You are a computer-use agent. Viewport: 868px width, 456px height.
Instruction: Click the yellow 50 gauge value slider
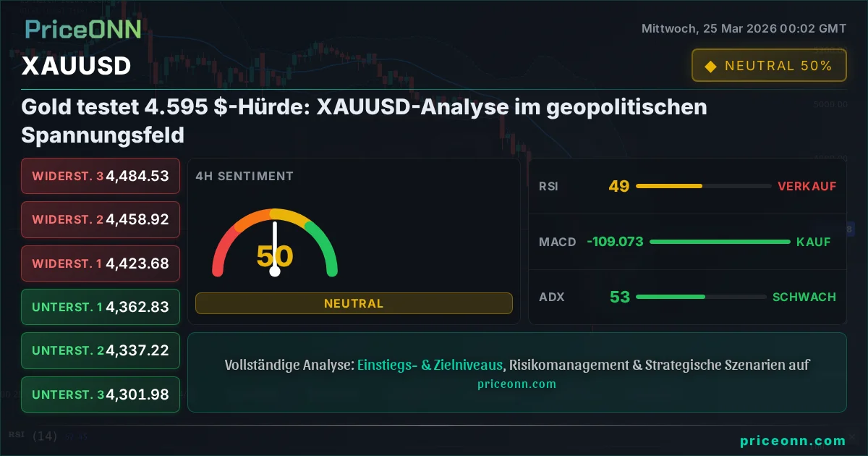point(275,256)
